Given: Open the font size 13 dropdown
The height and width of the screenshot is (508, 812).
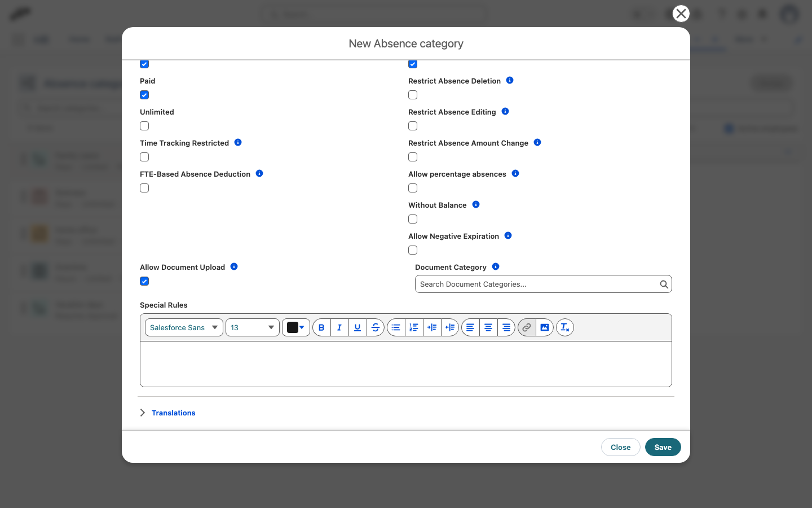Looking at the screenshot, I should point(253,327).
